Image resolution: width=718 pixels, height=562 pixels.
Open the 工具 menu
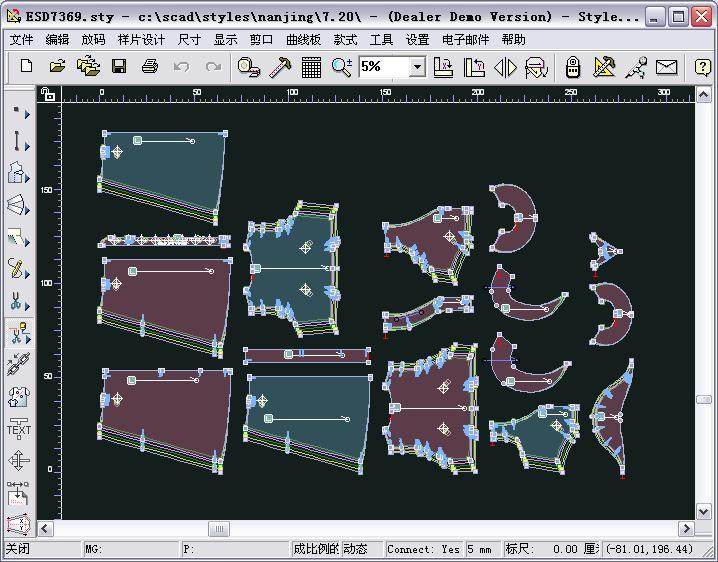coord(381,40)
